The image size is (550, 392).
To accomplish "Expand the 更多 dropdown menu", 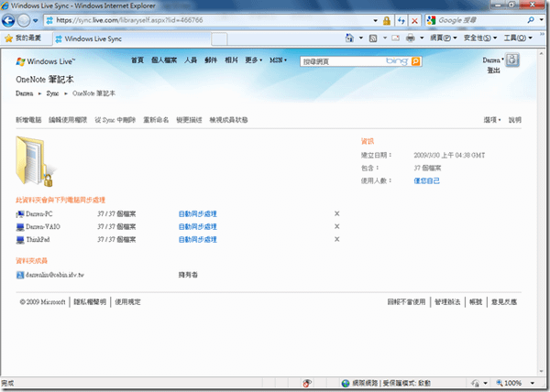I will [x=253, y=60].
